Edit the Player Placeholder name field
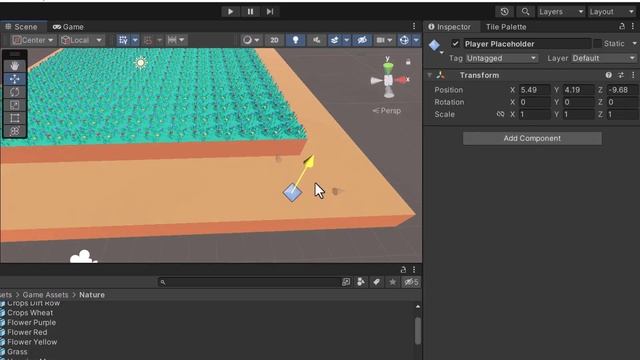 pos(527,44)
